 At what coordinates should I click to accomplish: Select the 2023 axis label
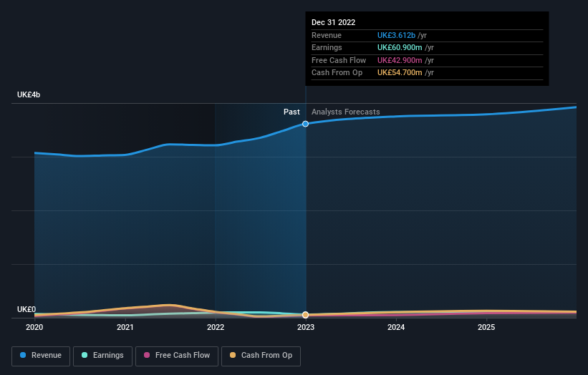pos(306,328)
